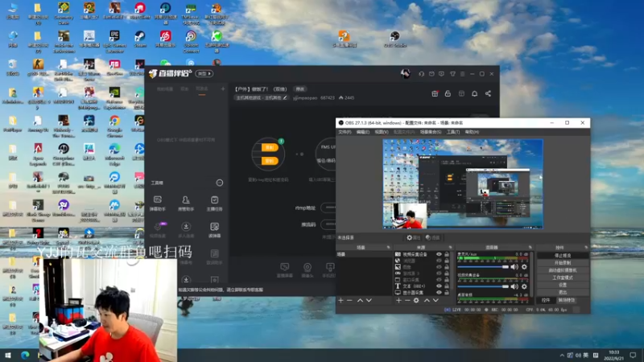The width and height of the screenshot is (644, 362).
Task: Open 麦克风/Aux audio options gear menu
Action: point(524,267)
